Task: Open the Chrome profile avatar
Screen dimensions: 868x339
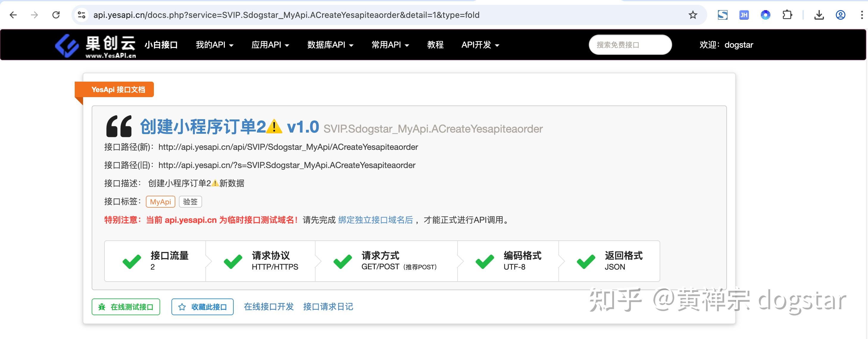Action: click(840, 15)
